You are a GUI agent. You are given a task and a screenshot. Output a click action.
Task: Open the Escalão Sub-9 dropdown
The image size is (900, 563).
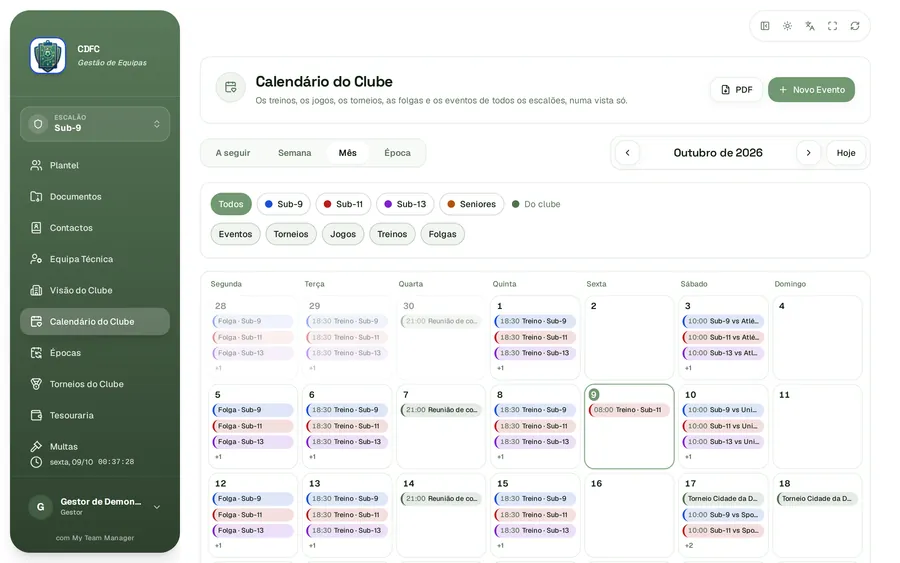pos(95,124)
